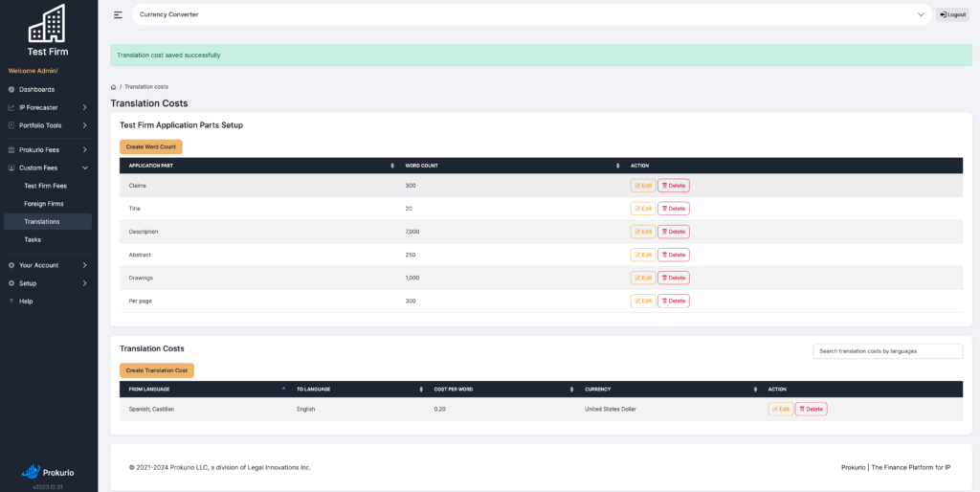The image size is (980, 492).
Task: Click the Create Word Count button
Action: point(150,146)
